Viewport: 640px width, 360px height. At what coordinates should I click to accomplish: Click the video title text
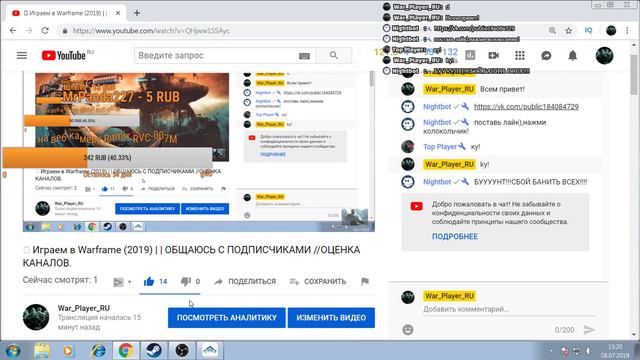191,256
